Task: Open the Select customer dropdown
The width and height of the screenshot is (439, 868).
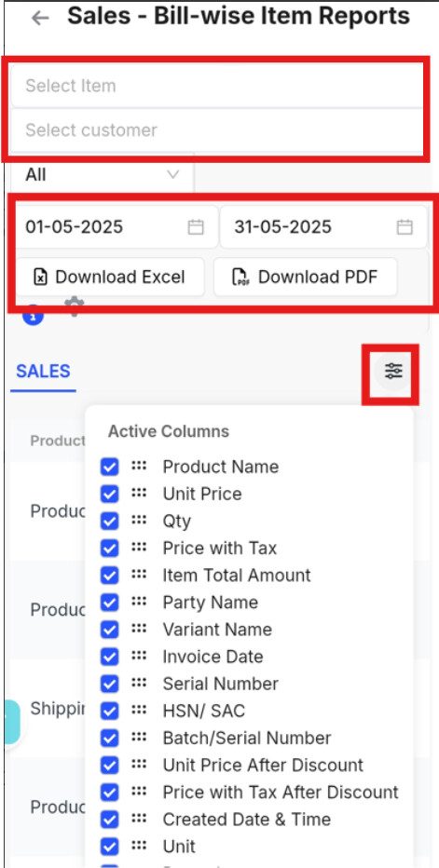Action: coord(217,130)
